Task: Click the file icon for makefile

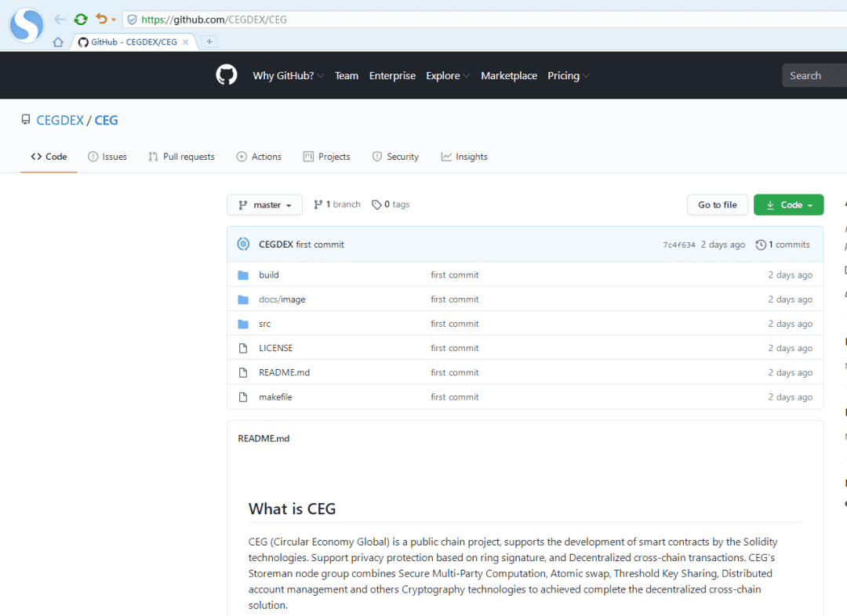Action: [243, 397]
